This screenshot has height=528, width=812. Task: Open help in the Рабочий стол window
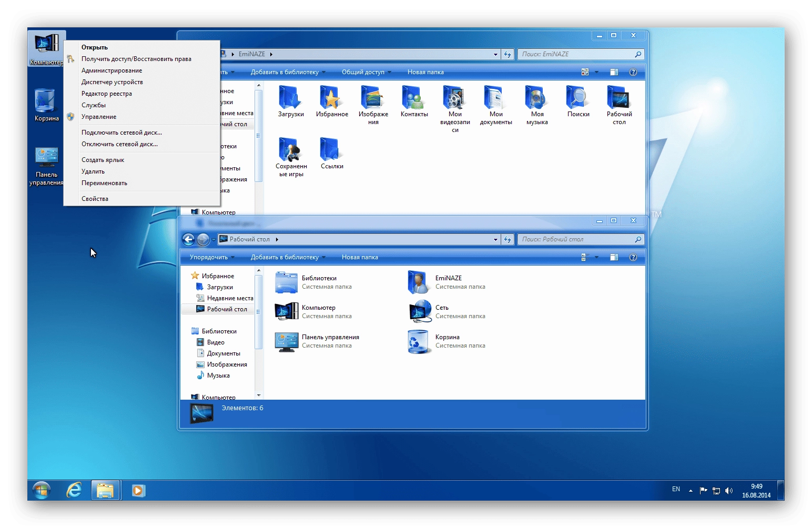click(x=633, y=257)
